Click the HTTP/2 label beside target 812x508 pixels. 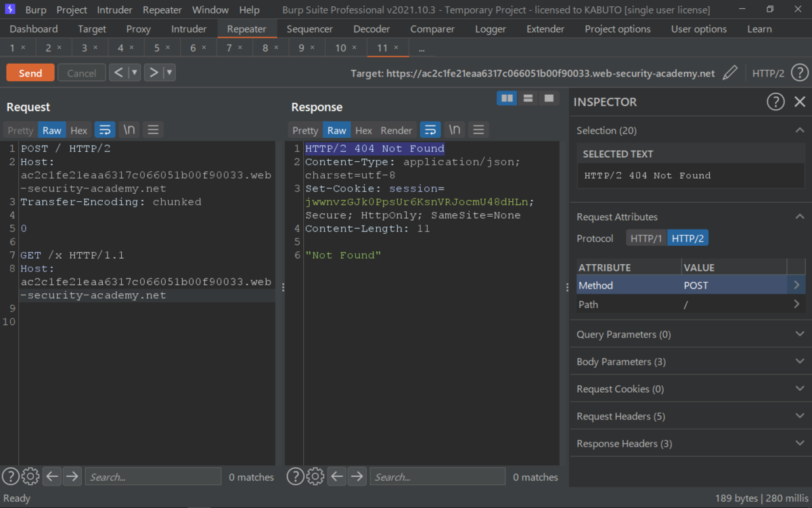pos(768,73)
